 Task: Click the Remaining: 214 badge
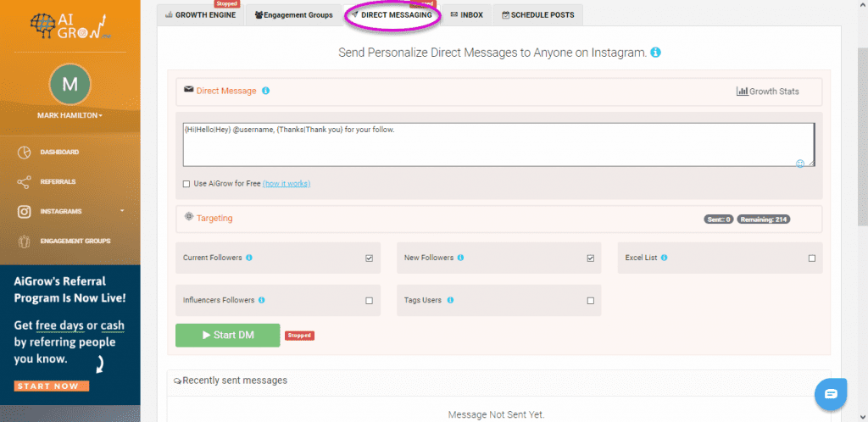(x=764, y=219)
